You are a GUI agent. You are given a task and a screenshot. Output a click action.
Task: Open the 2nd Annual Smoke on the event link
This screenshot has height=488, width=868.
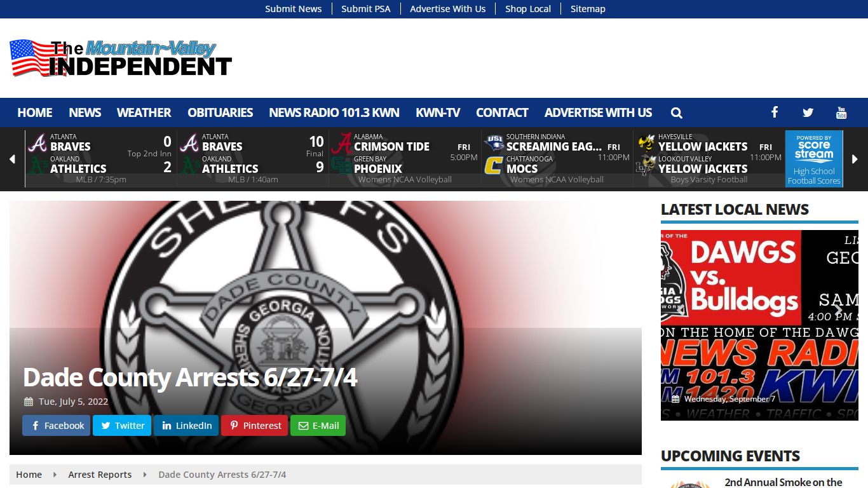pos(783,482)
